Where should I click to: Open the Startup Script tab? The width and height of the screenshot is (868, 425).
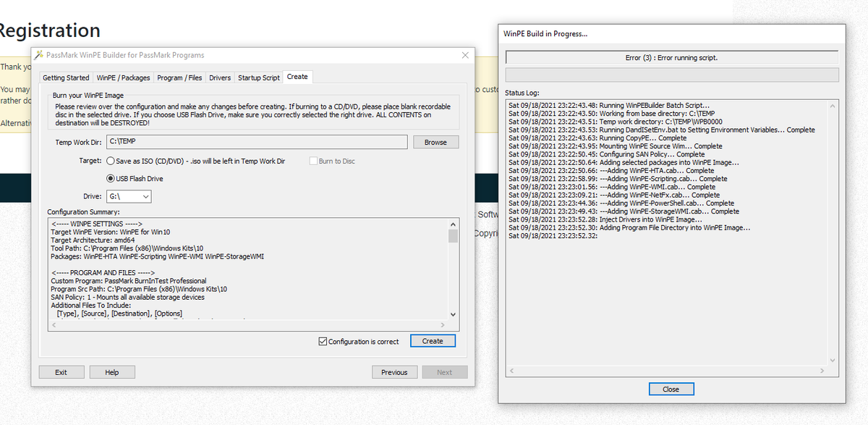[x=259, y=77]
